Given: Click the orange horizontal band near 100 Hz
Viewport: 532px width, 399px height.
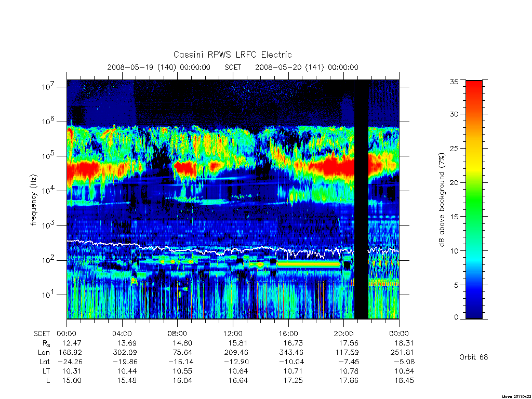Looking at the screenshot, I should (308, 263).
